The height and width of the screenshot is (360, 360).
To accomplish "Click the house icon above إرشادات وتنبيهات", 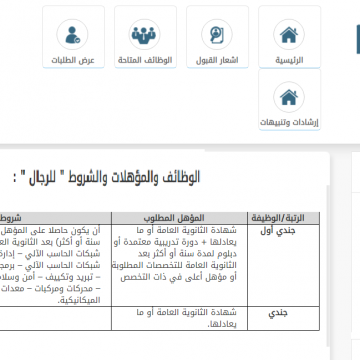I will [289, 97].
